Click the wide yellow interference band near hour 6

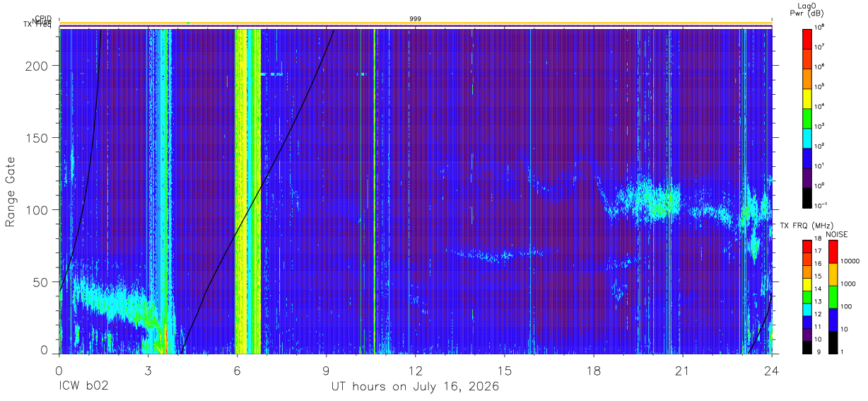(x=247, y=191)
